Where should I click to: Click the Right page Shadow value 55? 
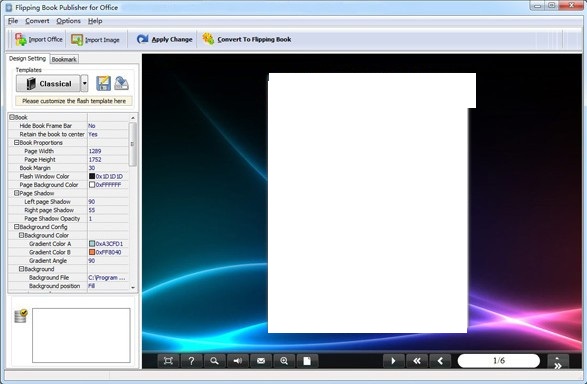pyautogui.click(x=108, y=210)
